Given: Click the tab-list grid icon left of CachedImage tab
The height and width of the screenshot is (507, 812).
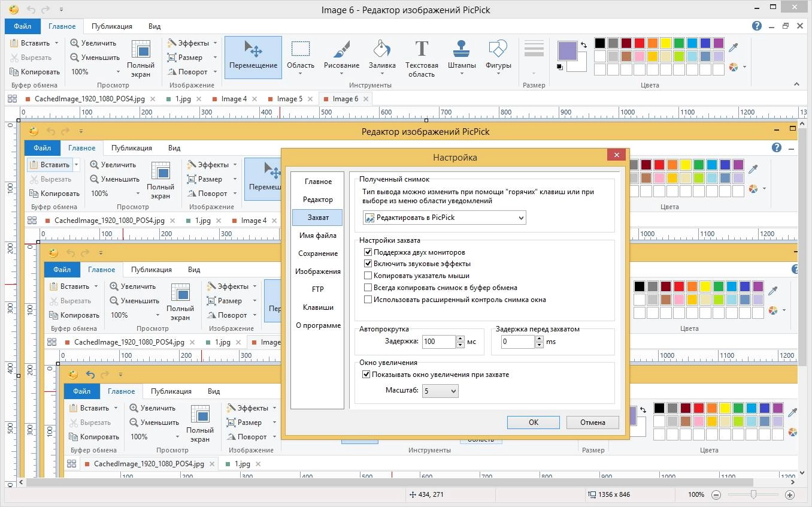Looking at the screenshot, I should click(x=13, y=99).
